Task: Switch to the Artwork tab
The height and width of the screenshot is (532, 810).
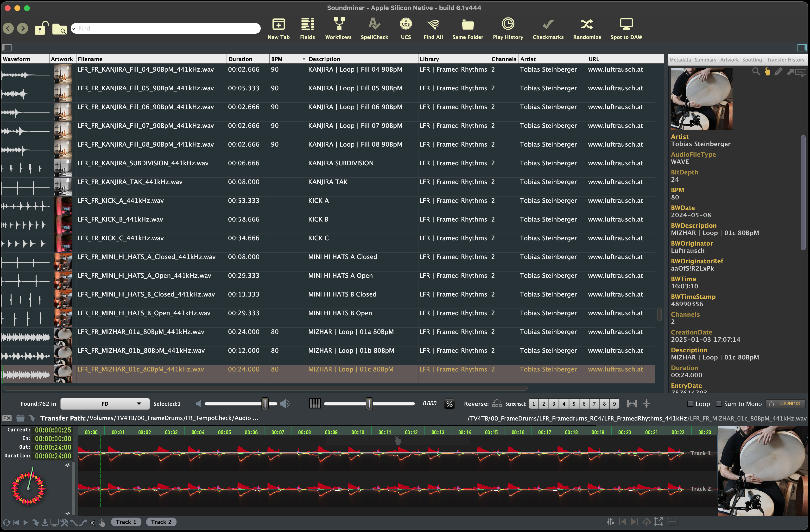Action: 729,60
